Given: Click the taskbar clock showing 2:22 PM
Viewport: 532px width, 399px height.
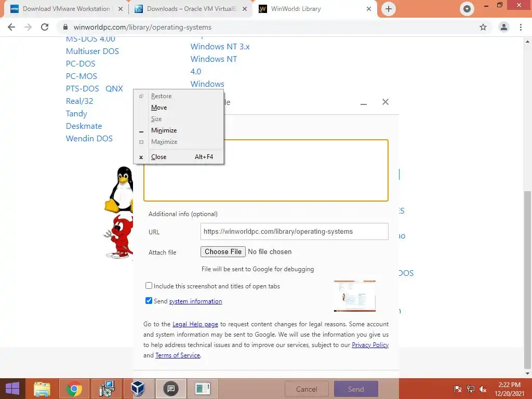Looking at the screenshot, I should 509,389.
